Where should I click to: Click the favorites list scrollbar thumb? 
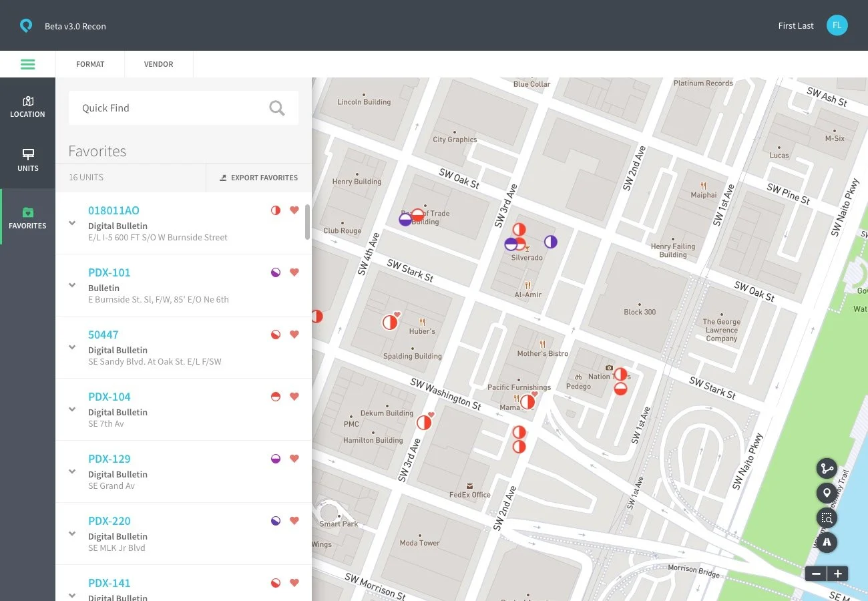click(x=308, y=222)
